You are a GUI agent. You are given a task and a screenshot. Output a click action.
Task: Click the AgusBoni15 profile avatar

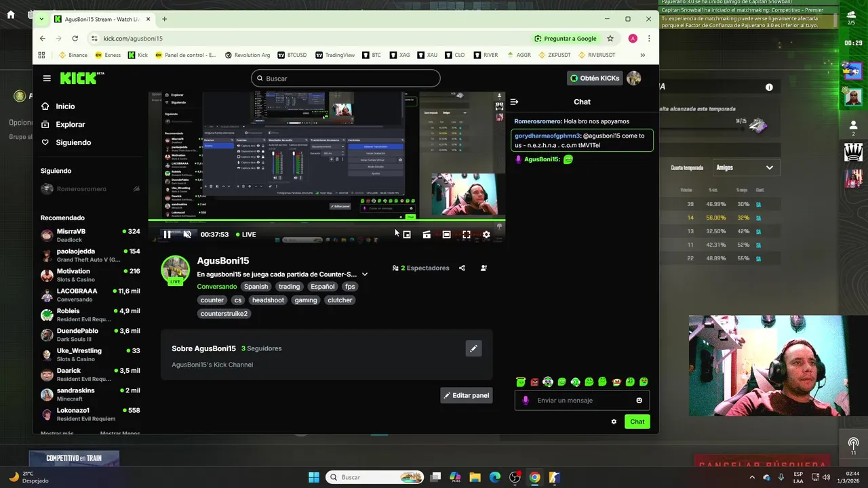pyautogui.click(x=175, y=269)
